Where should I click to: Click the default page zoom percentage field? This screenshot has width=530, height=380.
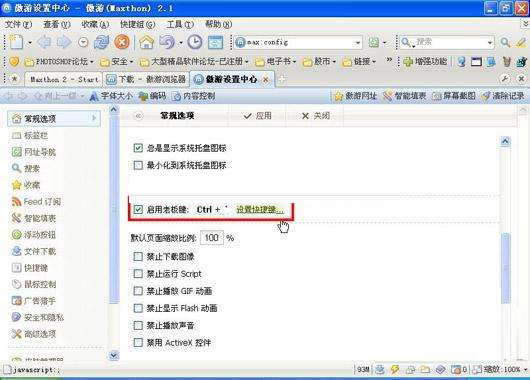point(212,238)
